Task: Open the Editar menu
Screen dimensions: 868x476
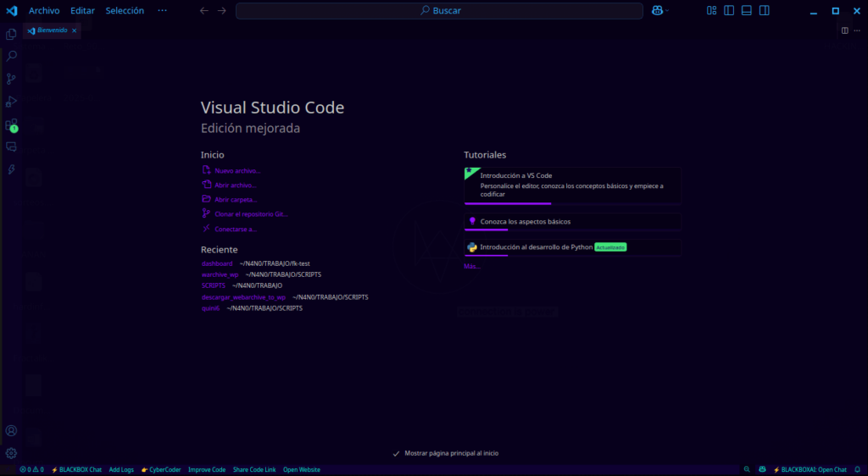Action: pos(82,10)
